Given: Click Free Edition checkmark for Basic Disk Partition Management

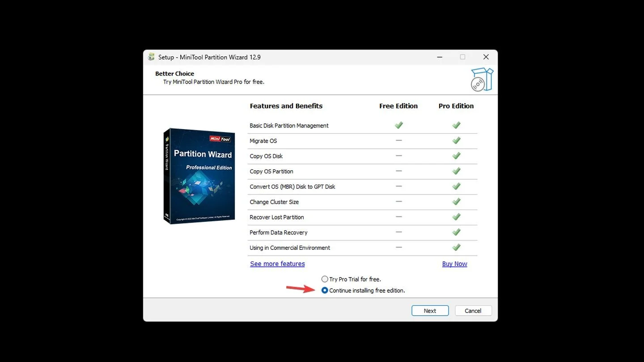Looking at the screenshot, I should tap(399, 125).
